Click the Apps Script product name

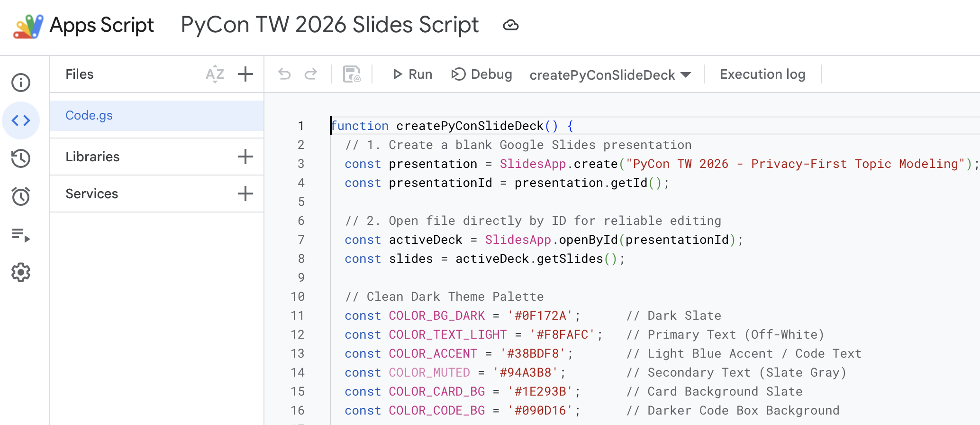tap(102, 25)
